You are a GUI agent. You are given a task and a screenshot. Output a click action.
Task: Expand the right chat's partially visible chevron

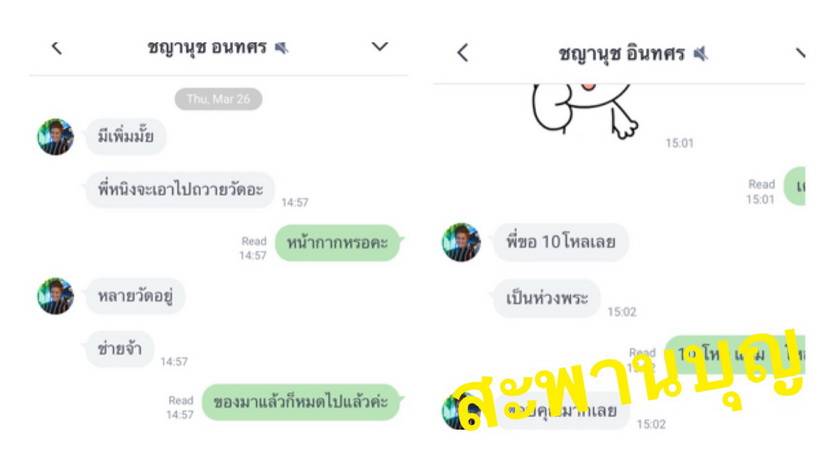(800, 53)
